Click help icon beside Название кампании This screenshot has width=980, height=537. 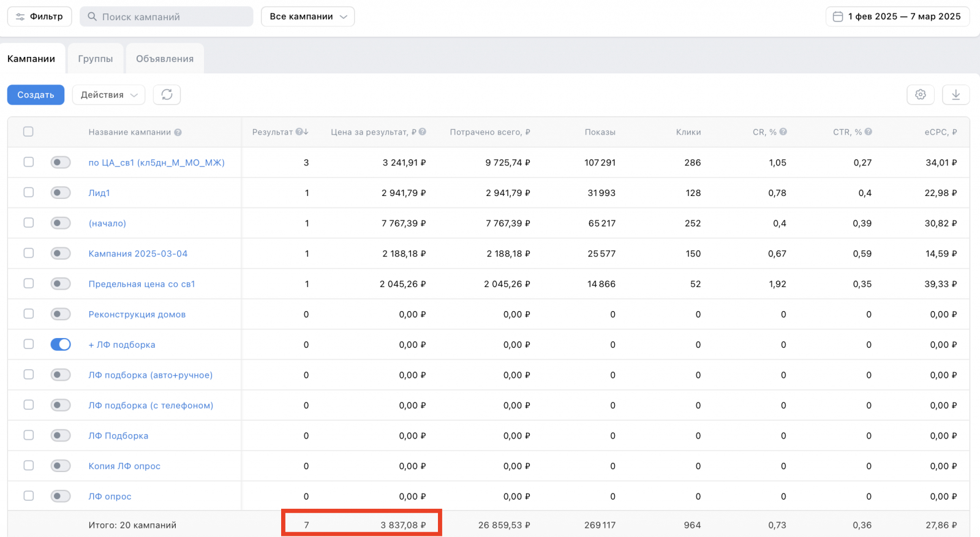[x=178, y=132]
